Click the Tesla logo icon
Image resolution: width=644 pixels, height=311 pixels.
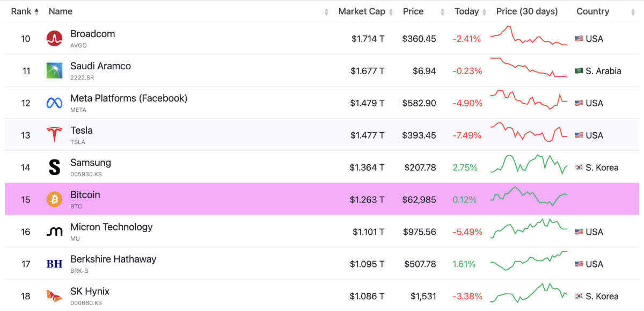[x=54, y=135]
